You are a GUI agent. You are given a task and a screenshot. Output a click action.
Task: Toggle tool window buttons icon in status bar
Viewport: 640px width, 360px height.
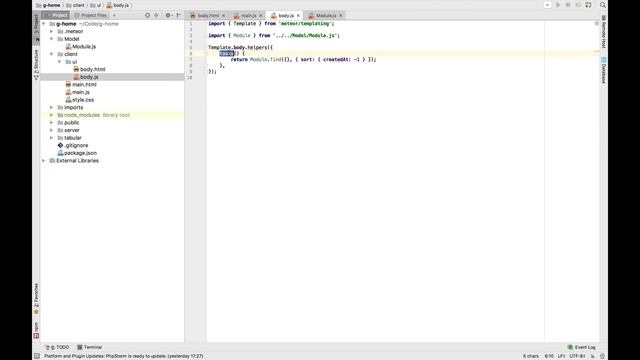tap(37, 356)
